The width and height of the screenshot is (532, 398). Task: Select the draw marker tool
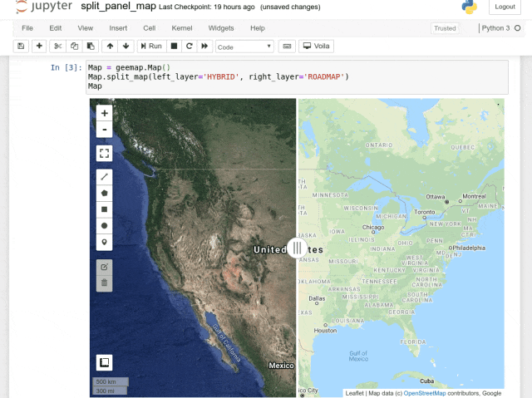pos(104,242)
